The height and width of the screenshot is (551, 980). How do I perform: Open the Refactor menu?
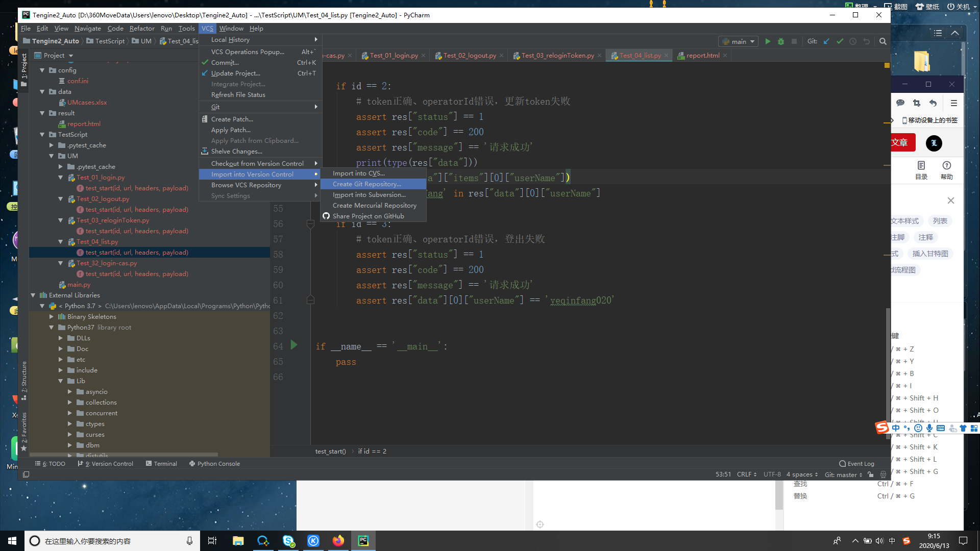point(142,29)
